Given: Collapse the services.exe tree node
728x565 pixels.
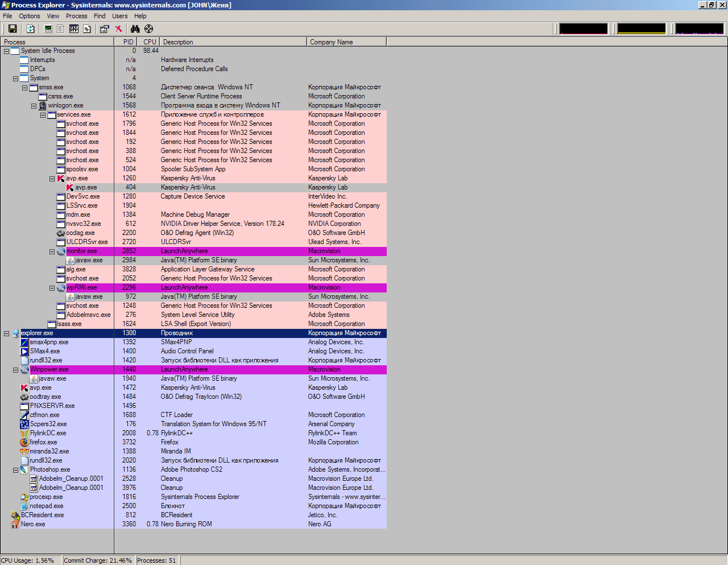Looking at the screenshot, I should pyautogui.click(x=43, y=115).
